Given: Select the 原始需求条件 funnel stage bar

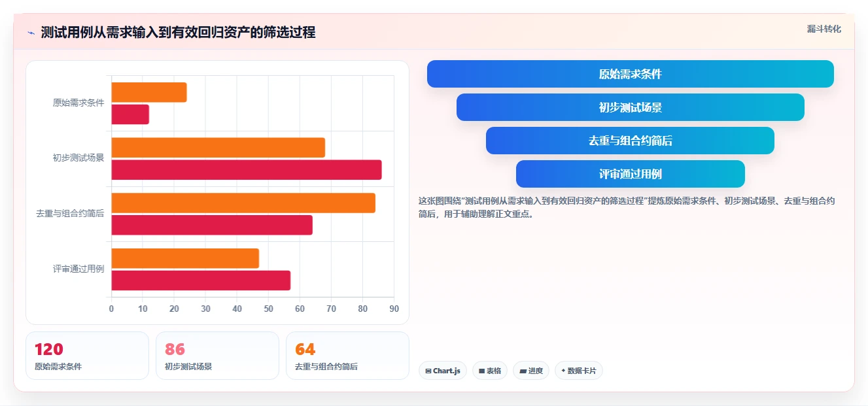Looking at the screenshot, I should (x=630, y=74).
